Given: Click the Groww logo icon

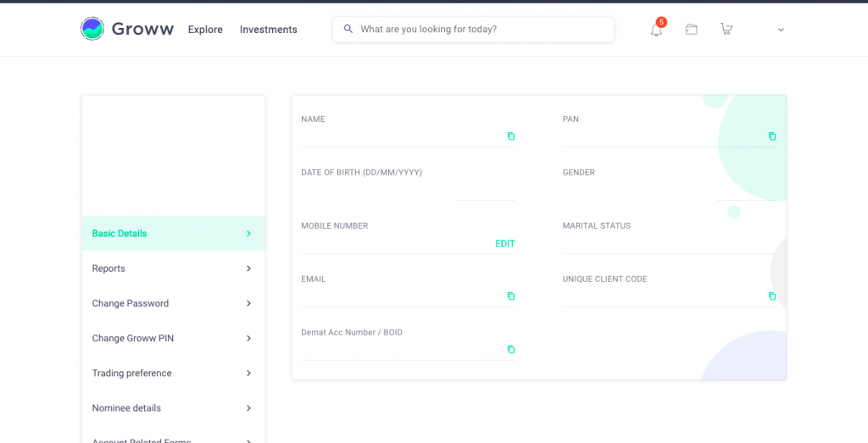Looking at the screenshot, I should pyautogui.click(x=92, y=29).
